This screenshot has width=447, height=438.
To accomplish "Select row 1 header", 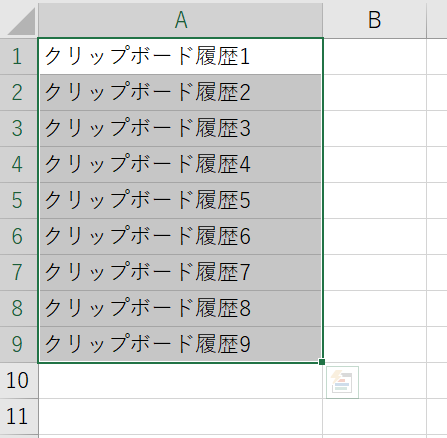I will coord(19,56).
